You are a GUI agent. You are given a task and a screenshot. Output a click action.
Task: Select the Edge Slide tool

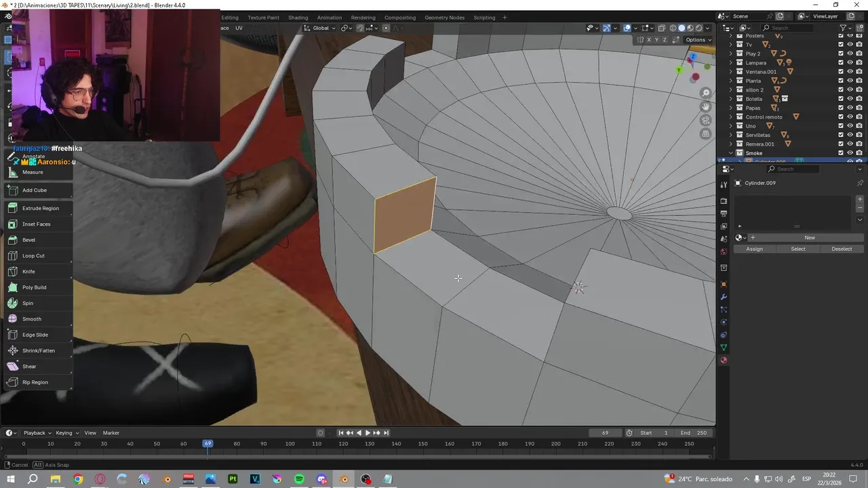[38, 335]
